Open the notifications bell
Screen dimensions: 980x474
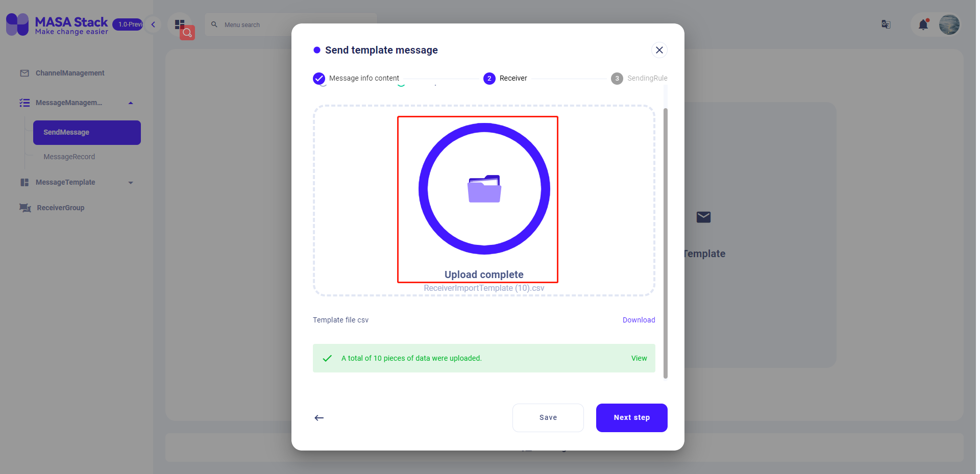click(x=923, y=24)
